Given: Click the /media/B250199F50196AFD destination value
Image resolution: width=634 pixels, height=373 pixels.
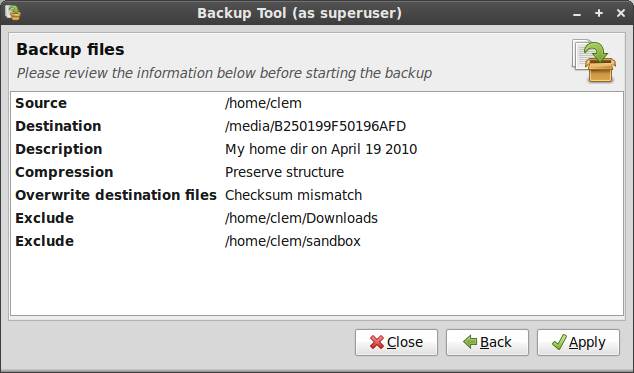Looking at the screenshot, I should (315, 126).
